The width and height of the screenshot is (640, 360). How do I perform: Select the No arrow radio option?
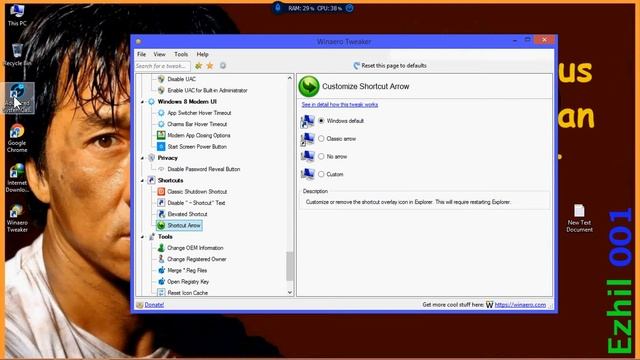(321, 156)
